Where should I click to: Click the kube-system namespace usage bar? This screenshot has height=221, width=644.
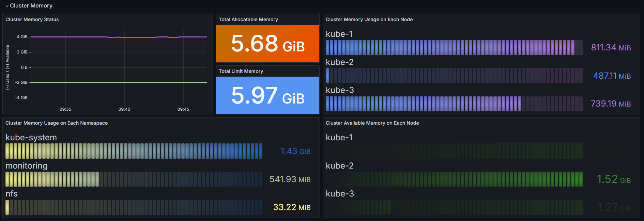pos(134,151)
